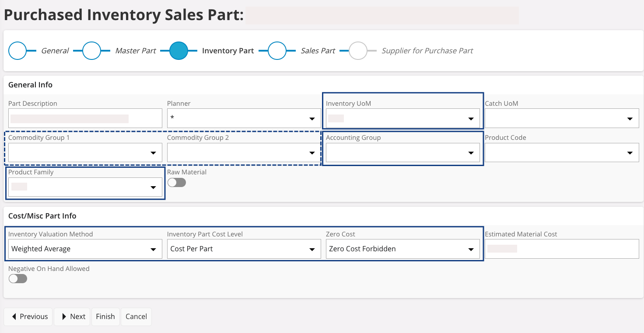Click the Inventory Part step circle
This screenshot has height=333, width=644.
tap(178, 51)
